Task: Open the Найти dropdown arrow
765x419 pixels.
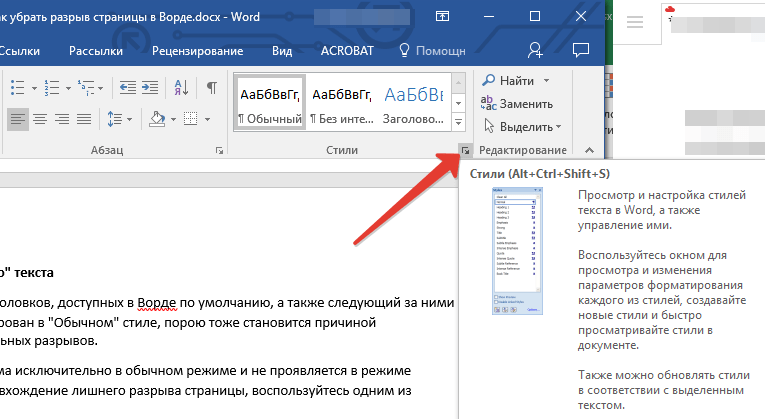Action: pyautogui.click(x=548, y=80)
